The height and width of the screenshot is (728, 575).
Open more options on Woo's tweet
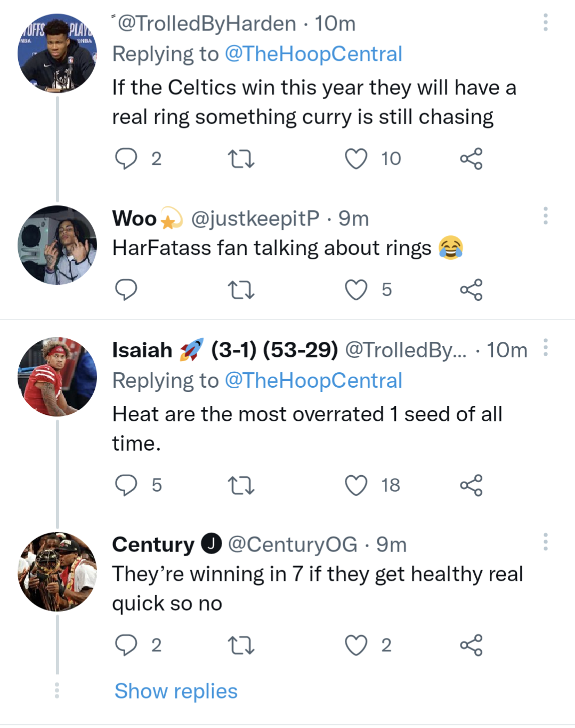(545, 216)
